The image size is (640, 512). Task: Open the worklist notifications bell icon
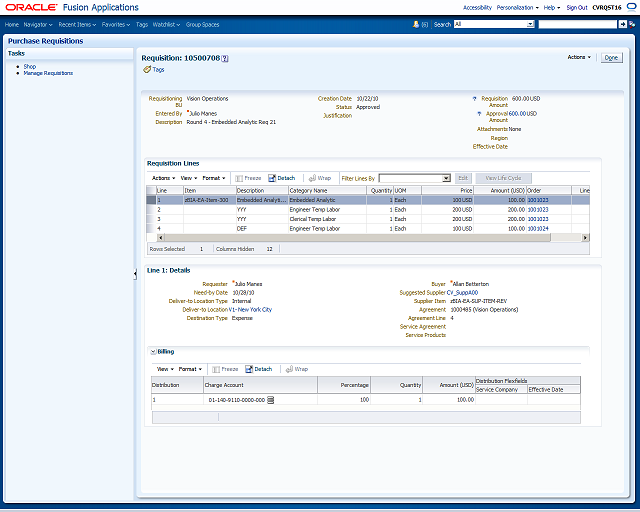(416, 24)
